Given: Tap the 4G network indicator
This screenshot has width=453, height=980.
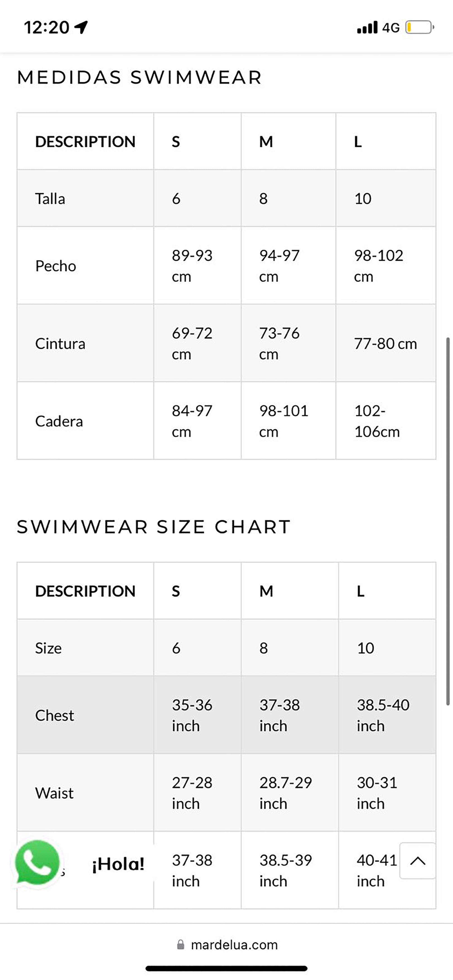Looking at the screenshot, I should (391, 28).
